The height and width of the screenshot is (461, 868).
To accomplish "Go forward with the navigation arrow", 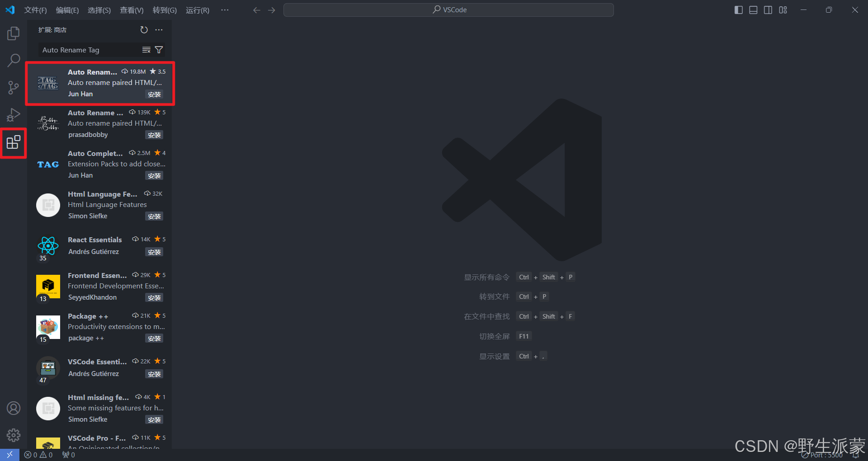I will click(x=271, y=10).
